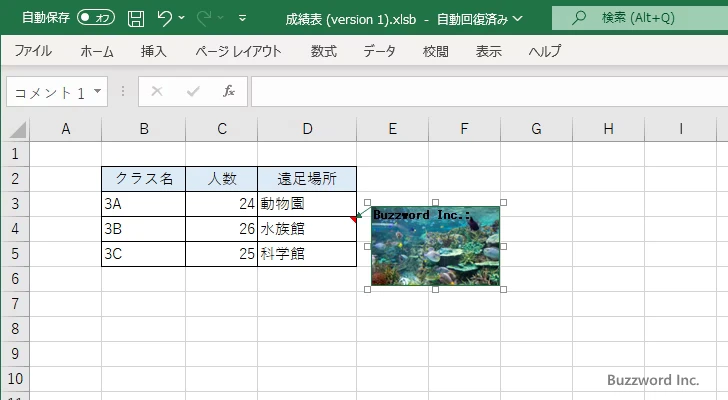The image size is (728, 400).
Task: Select column D header
Action: click(307, 129)
